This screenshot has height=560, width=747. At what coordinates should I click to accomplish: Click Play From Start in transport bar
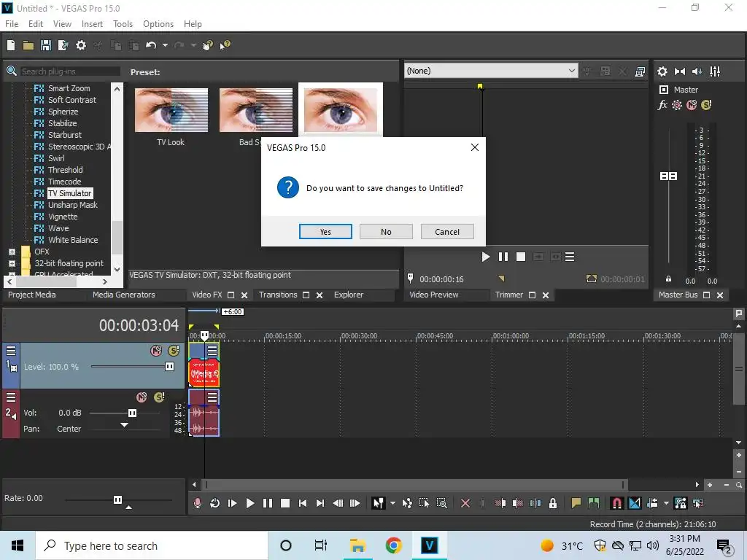click(233, 503)
